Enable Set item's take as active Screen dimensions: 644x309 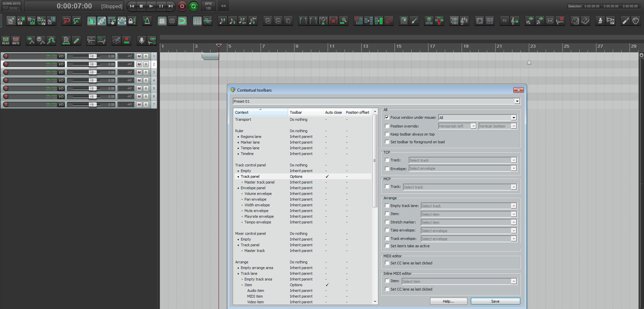[387, 246]
